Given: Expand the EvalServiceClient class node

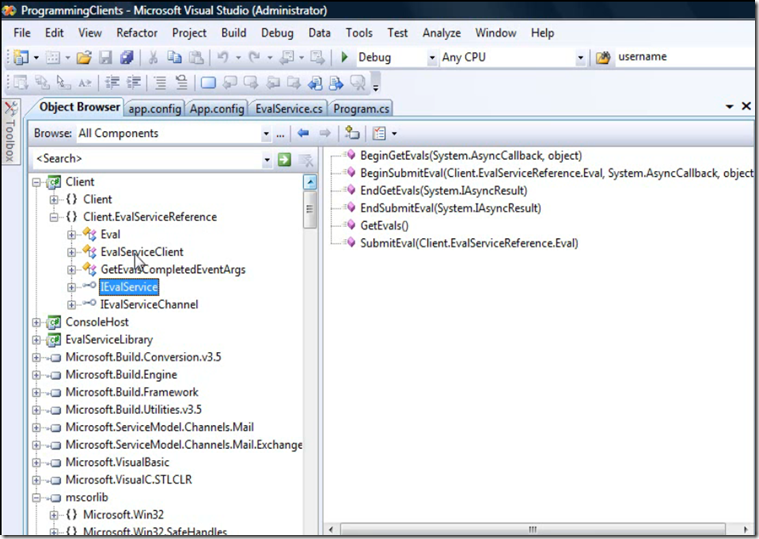Looking at the screenshot, I should 72,252.
